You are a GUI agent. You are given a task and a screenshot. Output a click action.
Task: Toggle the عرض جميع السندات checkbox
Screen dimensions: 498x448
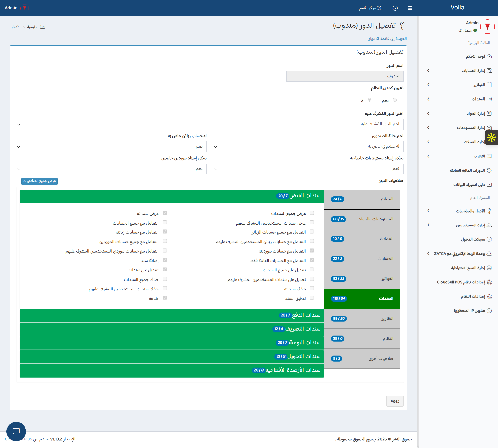point(312,213)
